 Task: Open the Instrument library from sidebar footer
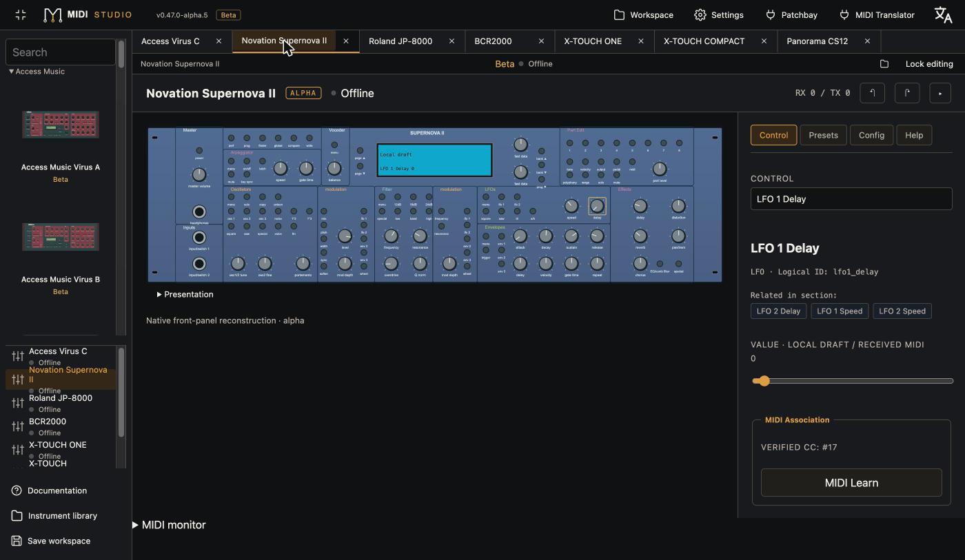tap(54, 515)
